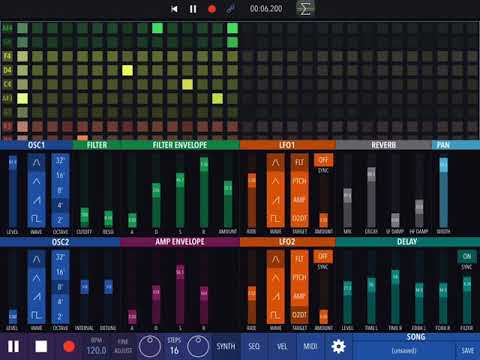Click the REVERB DECAY slider
Image resolution: width=480 pixels, height=360 pixels.
[371, 191]
